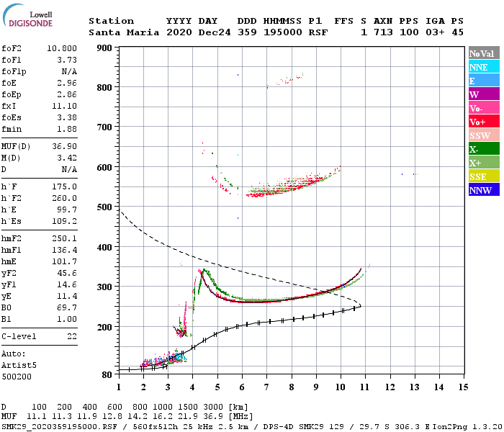Click the PS value 45
This screenshot has width=504, height=432.
click(457, 32)
